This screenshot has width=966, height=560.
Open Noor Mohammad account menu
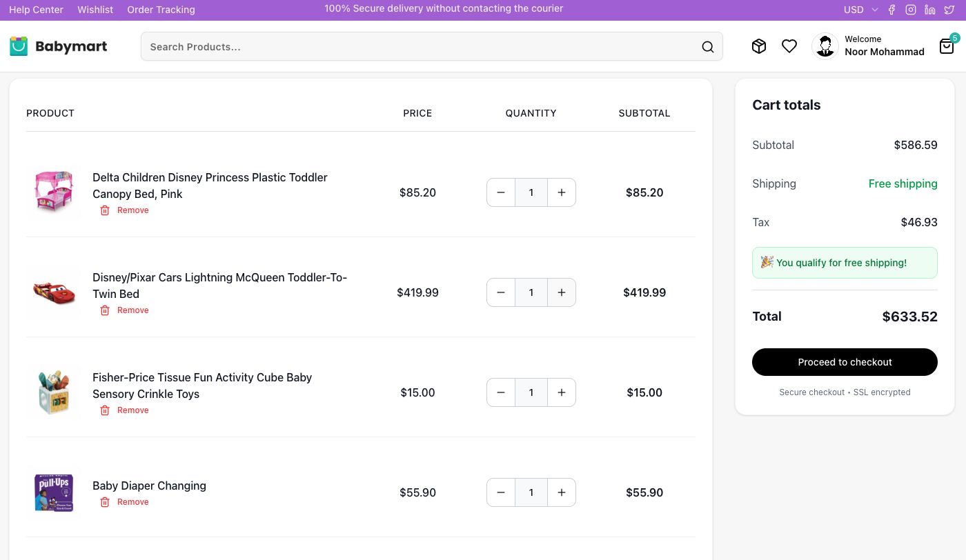tap(868, 46)
